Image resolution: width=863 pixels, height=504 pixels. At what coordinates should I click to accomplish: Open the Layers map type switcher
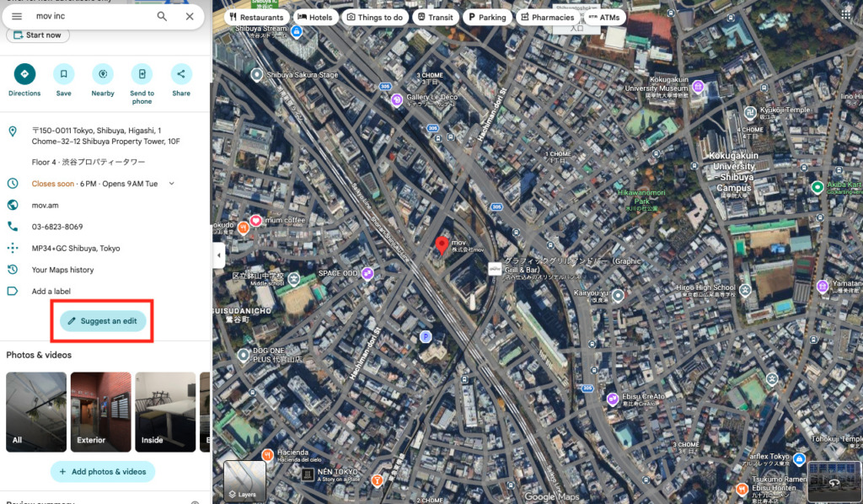[244, 481]
